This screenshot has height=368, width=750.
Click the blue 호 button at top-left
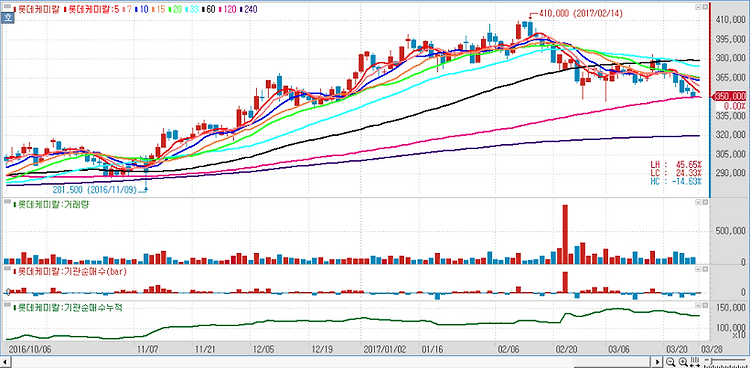click(x=8, y=19)
